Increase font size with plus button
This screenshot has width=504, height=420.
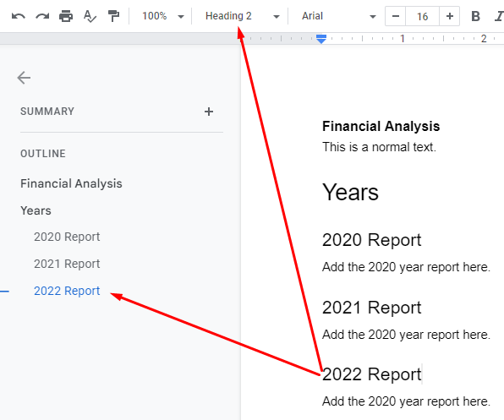(449, 16)
